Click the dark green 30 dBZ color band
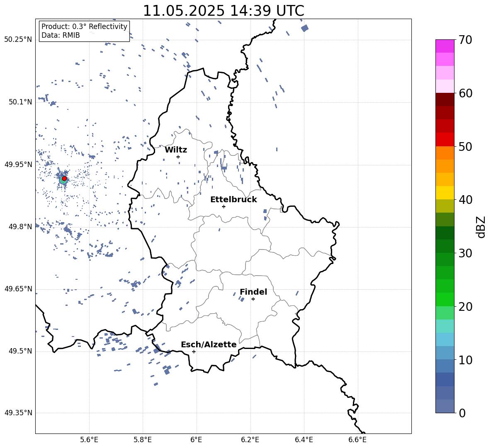Screen dimensions: 491x448 click(445, 246)
